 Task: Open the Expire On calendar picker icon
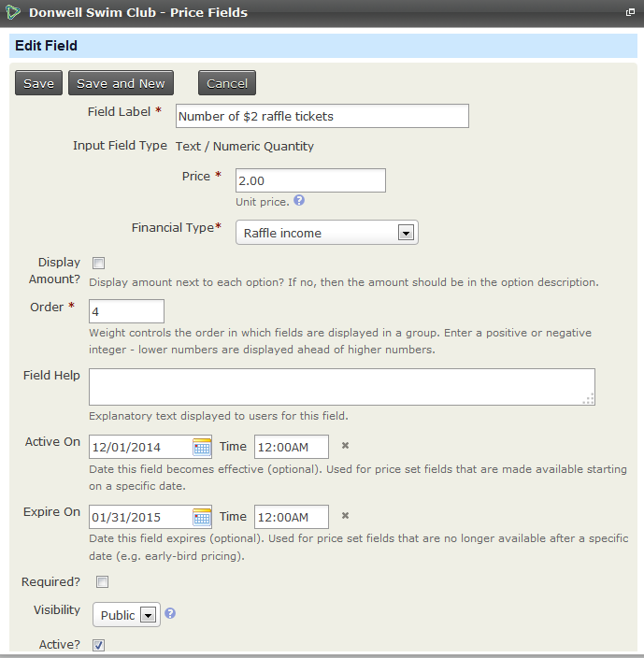(202, 517)
